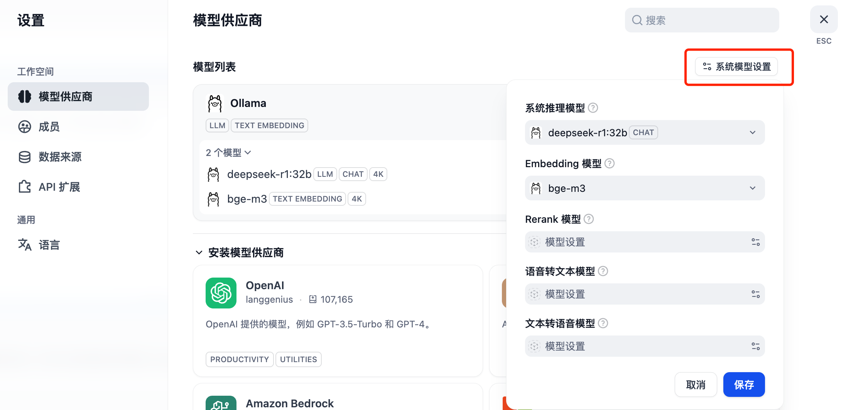Image resolution: width=868 pixels, height=410 pixels.
Task: Click the OpenAI logo icon
Action: [x=221, y=293]
